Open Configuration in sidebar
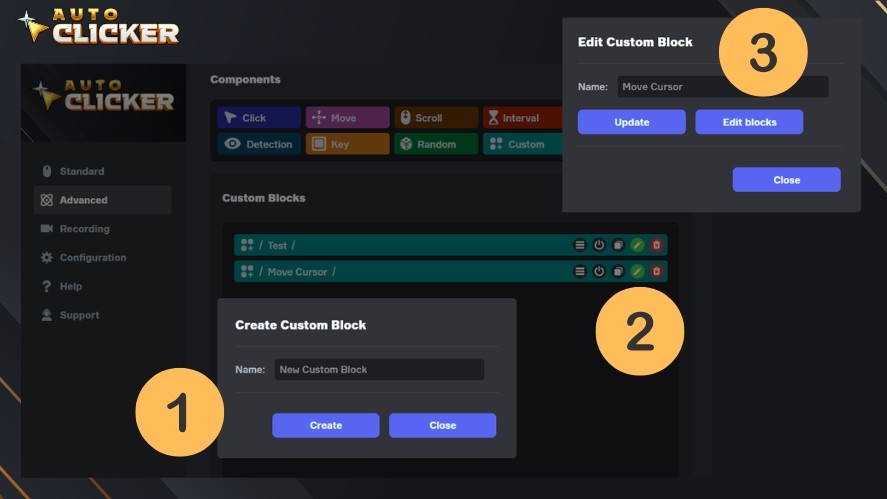This screenshot has height=499, width=887. (x=102, y=257)
